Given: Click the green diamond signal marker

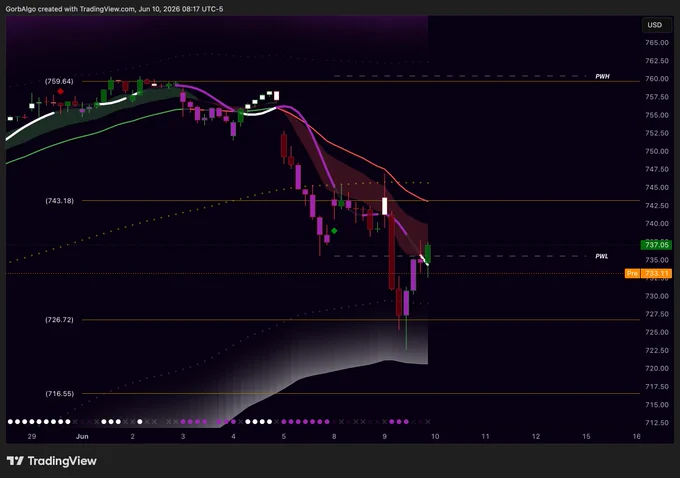Looking at the screenshot, I should (x=334, y=231).
